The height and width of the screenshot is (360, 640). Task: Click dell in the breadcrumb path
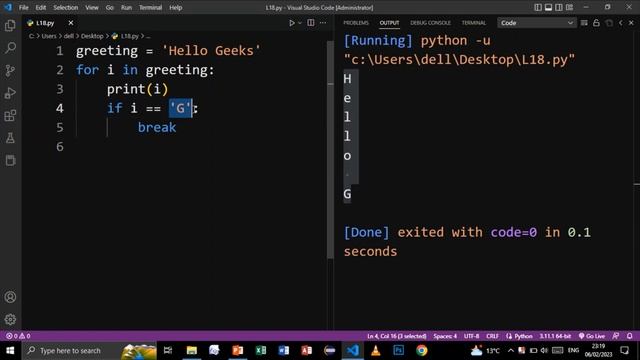69,36
